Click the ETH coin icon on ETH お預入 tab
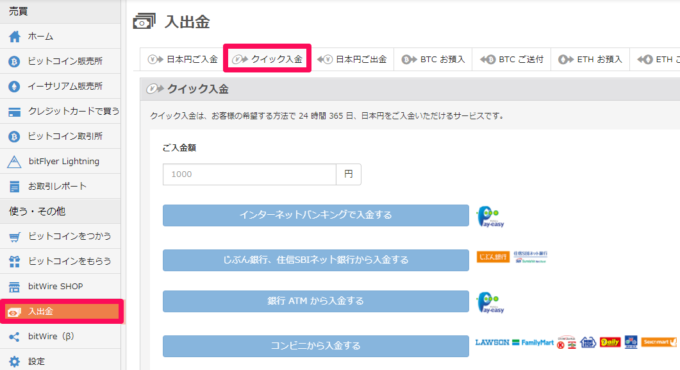 tap(566, 59)
